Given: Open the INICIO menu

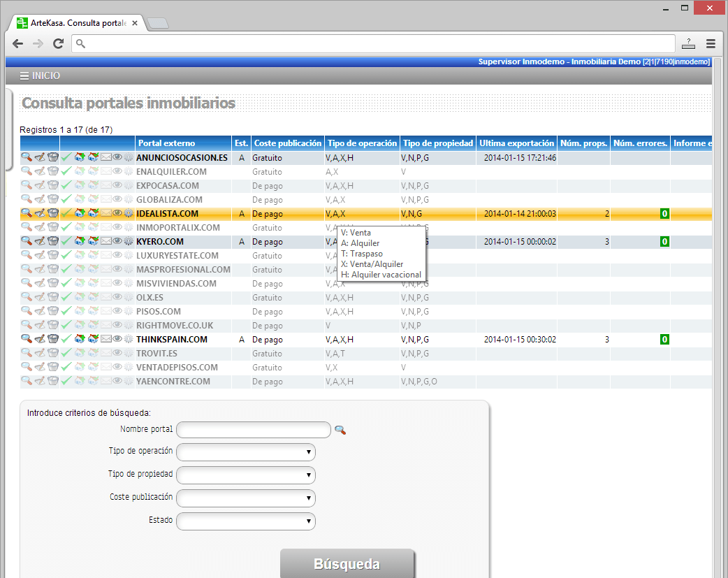Looking at the screenshot, I should click(x=40, y=75).
